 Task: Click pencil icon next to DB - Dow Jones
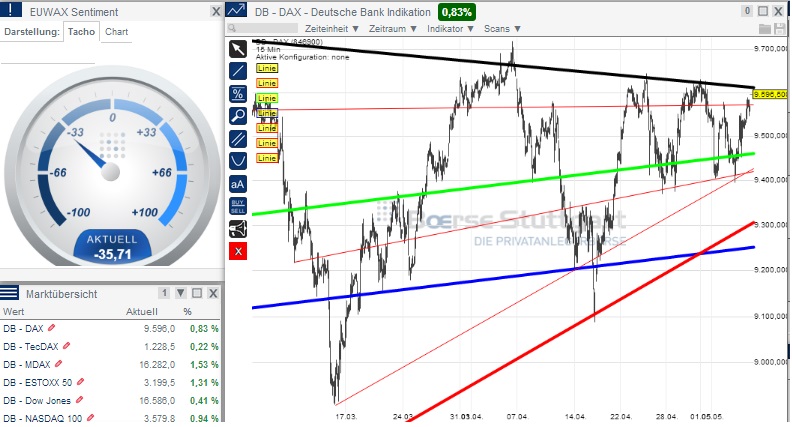tap(79, 400)
